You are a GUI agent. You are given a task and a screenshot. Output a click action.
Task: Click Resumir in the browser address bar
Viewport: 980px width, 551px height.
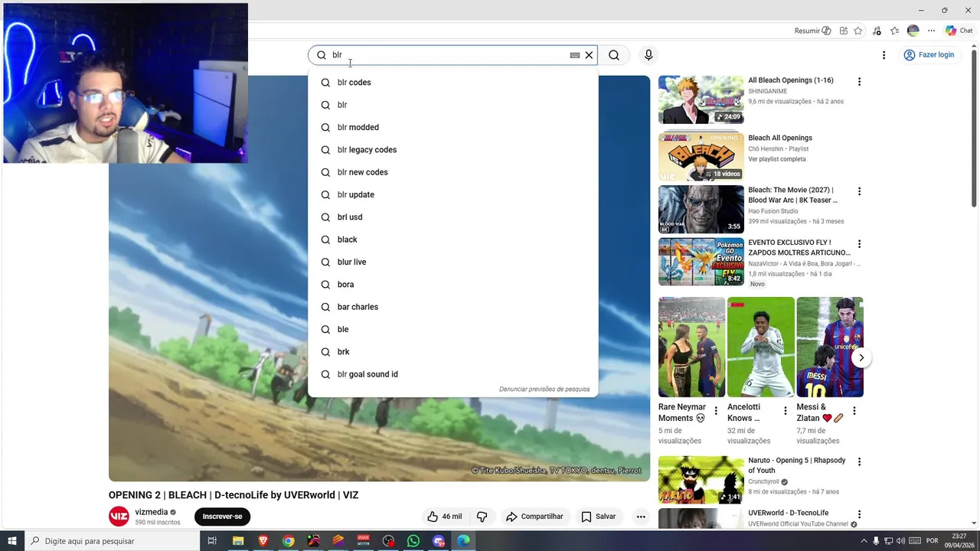(812, 31)
